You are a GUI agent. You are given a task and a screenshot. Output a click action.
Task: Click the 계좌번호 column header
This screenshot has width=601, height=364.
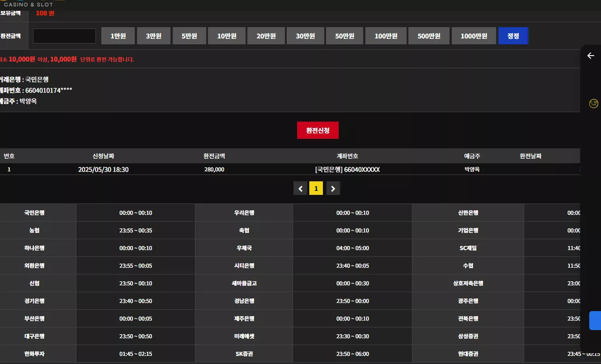[347, 156]
